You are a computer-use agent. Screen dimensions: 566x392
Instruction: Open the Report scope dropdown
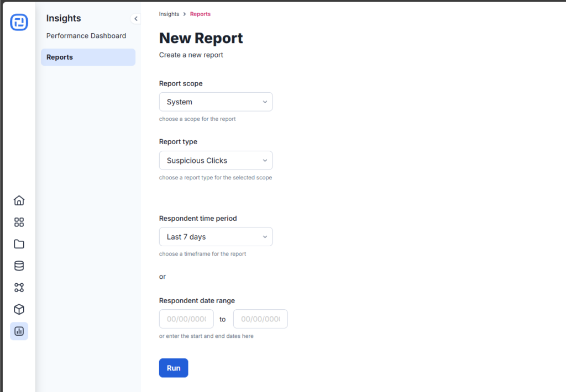[x=216, y=102]
